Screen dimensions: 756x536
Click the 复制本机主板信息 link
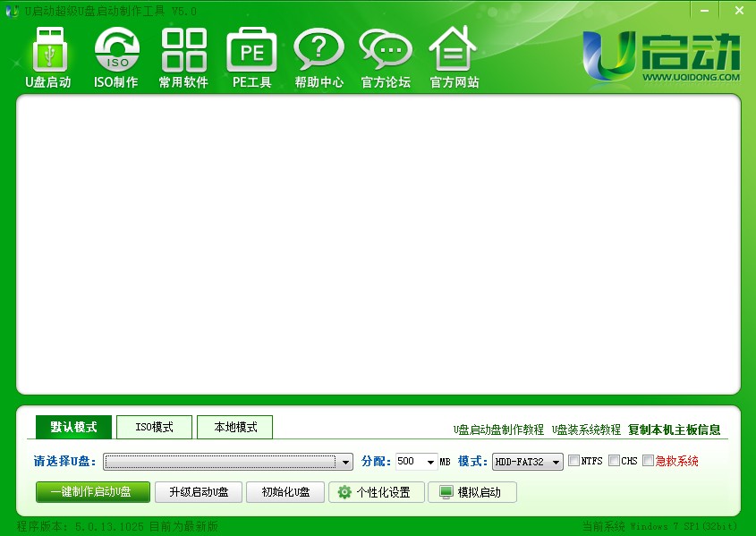[674, 430]
